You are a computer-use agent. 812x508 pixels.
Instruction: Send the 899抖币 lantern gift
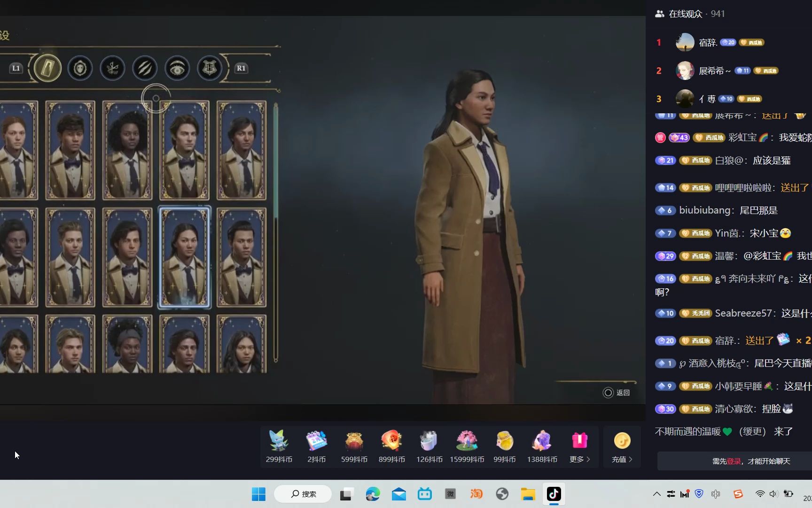pos(392,447)
